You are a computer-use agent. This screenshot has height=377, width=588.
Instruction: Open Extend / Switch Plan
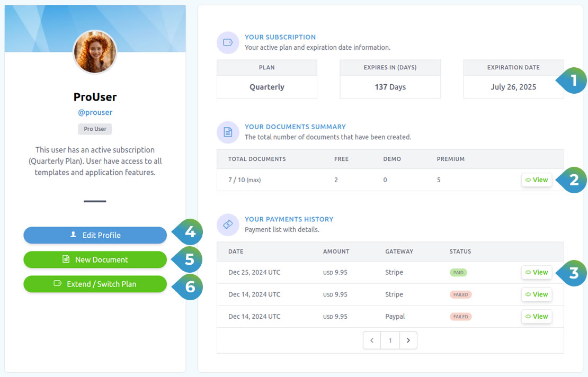(95, 284)
